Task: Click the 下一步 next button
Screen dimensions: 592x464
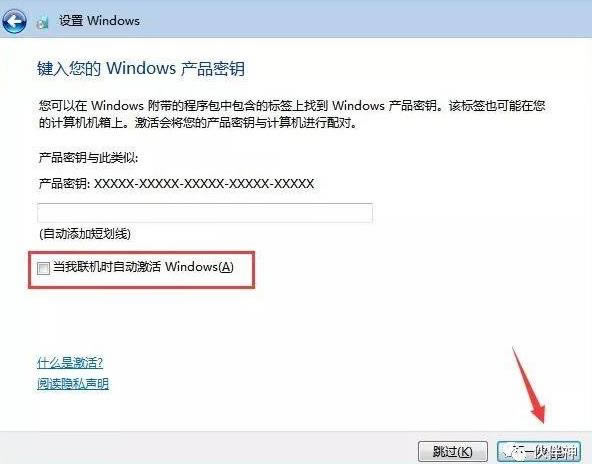Action: [539, 451]
